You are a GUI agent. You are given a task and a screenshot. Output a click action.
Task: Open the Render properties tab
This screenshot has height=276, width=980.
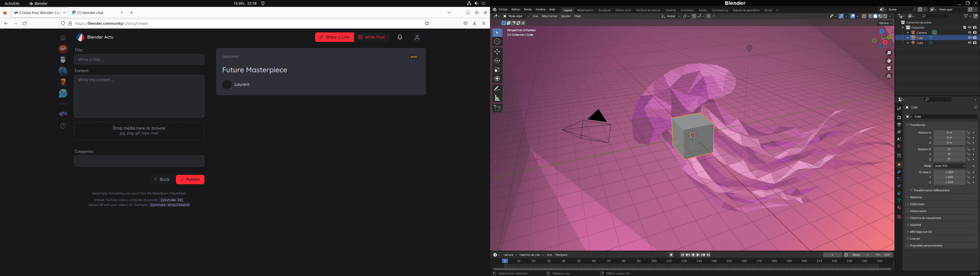pyautogui.click(x=899, y=117)
